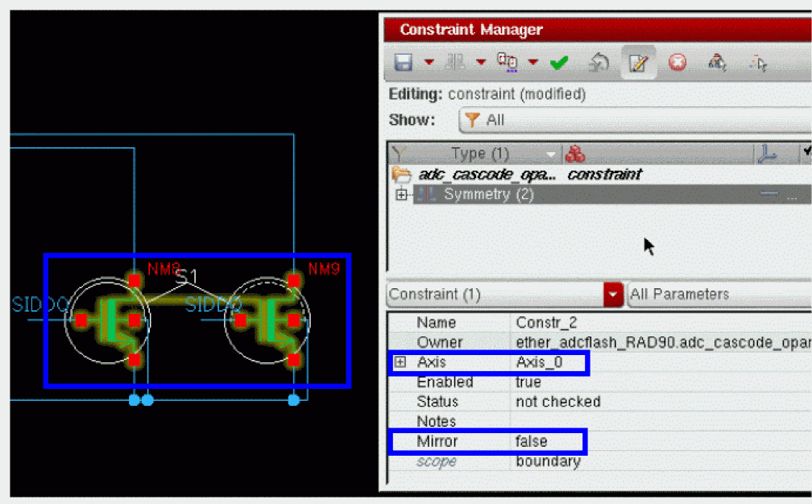Click the blue axis column header icon

(x=768, y=154)
